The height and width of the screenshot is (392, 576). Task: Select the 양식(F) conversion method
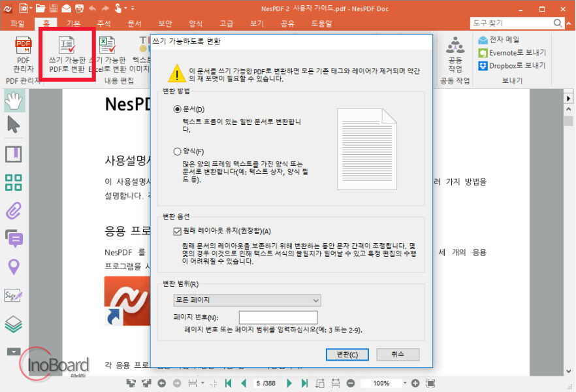point(178,152)
